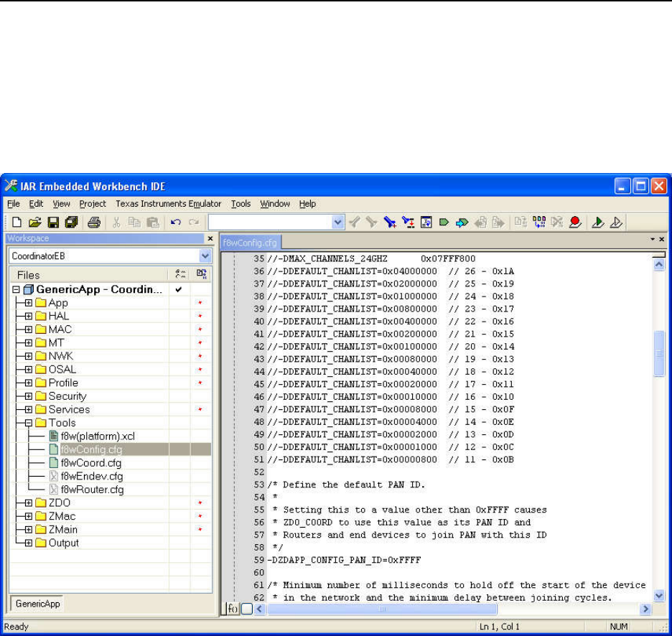This screenshot has width=672, height=636.
Task: Select f8wCoord.cfg in the file tree
Action: point(90,463)
